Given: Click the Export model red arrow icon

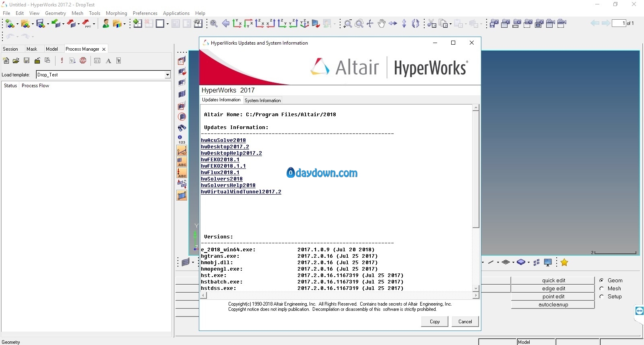Looking at the screenshot, I should [72, 24].
